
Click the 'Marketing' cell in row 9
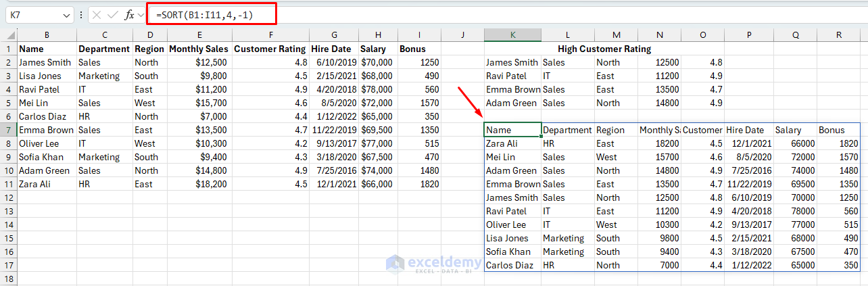(x=104, y=157)
